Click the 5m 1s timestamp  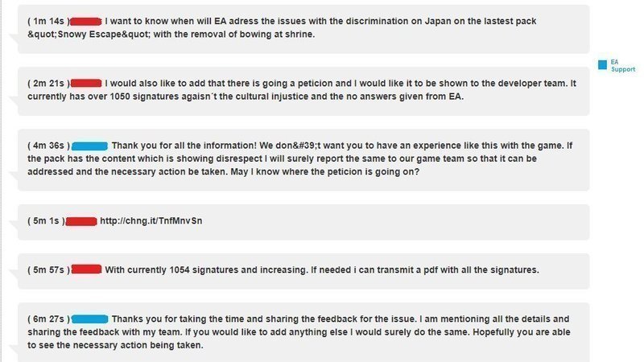(x=45, y=221)
